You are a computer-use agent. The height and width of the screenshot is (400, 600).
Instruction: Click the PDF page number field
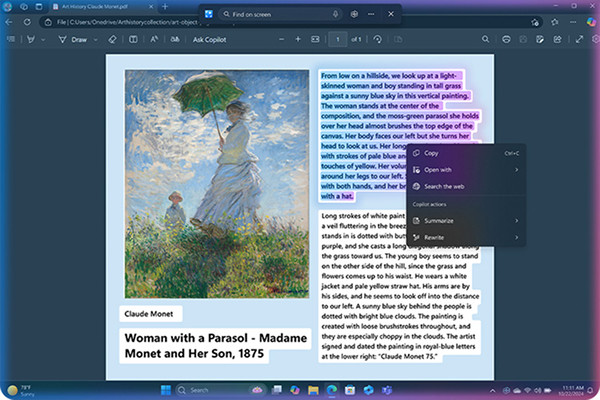coord(338,39)
